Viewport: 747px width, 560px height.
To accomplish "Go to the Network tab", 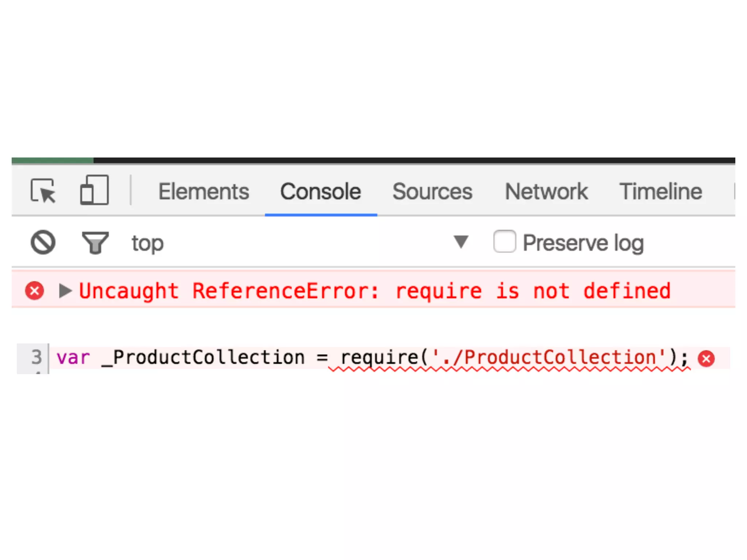I will pos(546,191).
